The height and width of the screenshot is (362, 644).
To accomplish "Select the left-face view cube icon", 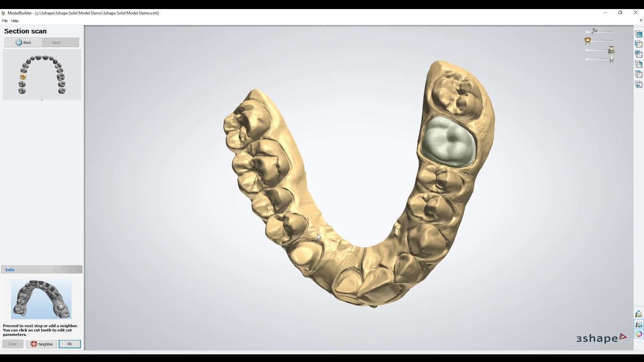I will coord(639,44).
